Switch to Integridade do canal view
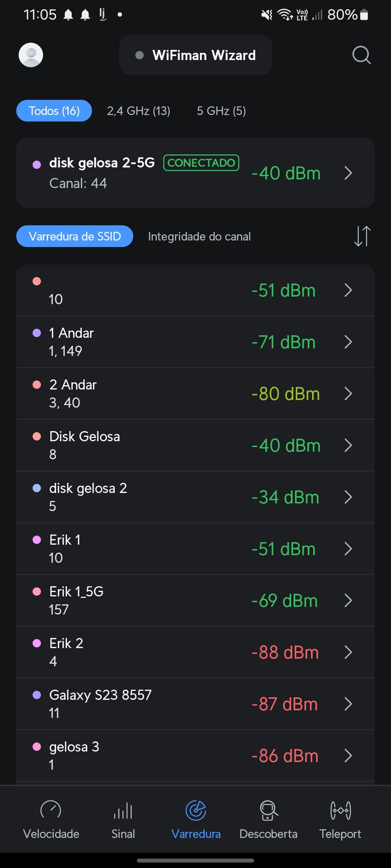Viewport: 391px width, 868px height. coord(199,237)
